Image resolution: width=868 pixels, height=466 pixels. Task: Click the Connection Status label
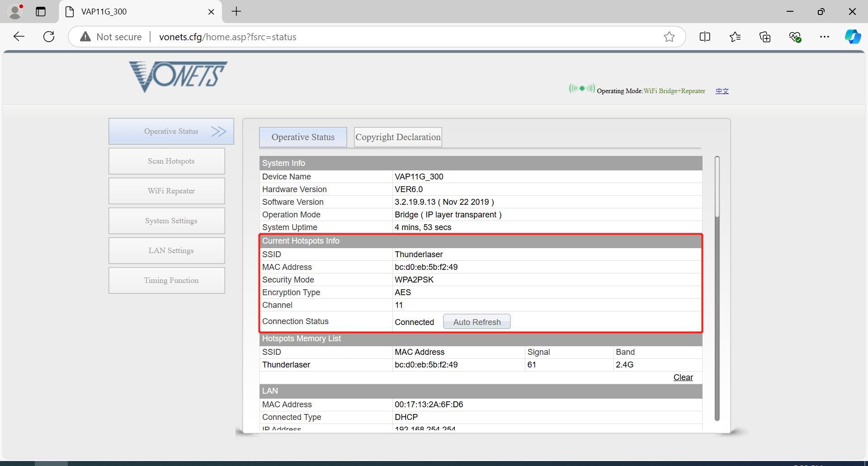[x=295, y=321]
